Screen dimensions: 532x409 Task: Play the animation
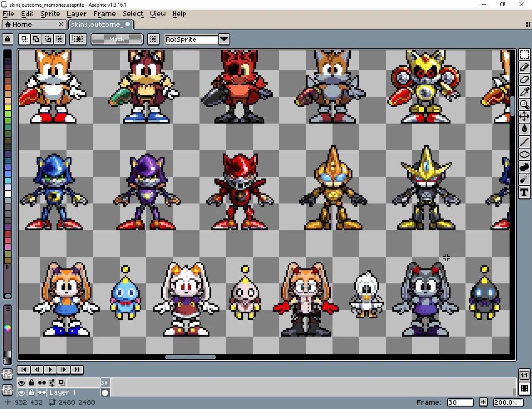[x=50, y=369]
